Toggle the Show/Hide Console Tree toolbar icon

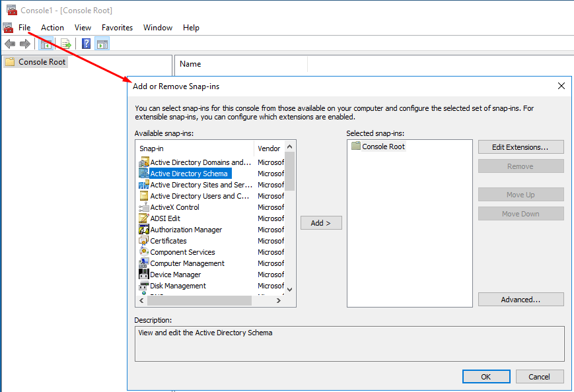point(46,44)
